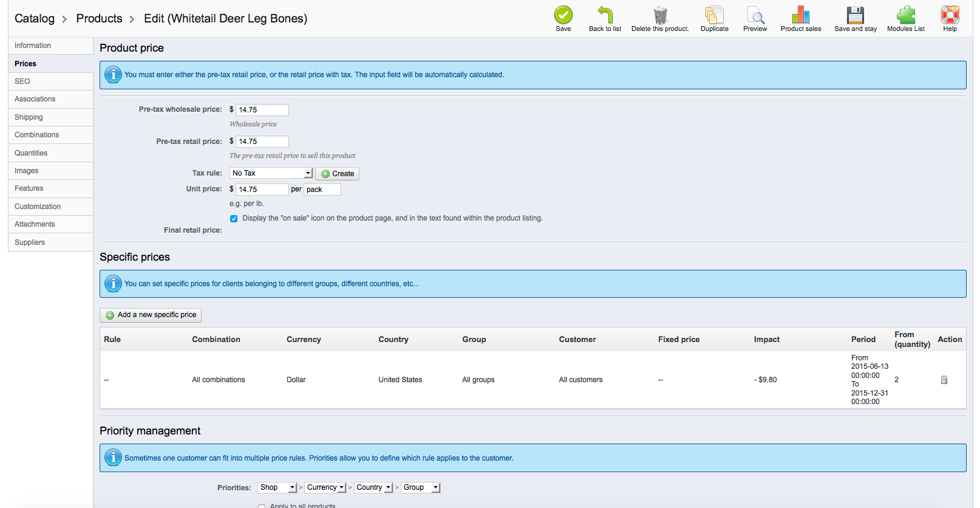Open the Tax rule dropdown
This screenshot has height=508, width=980.
coord(271,173)
